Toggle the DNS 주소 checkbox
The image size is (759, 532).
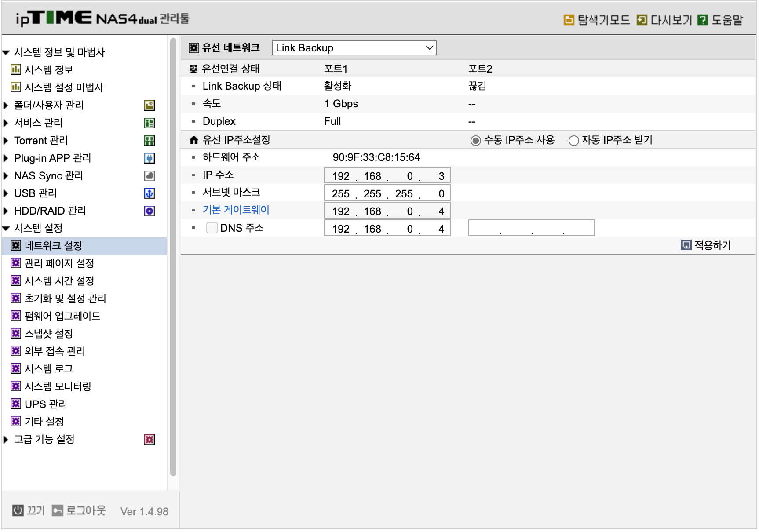coord(212,228)
